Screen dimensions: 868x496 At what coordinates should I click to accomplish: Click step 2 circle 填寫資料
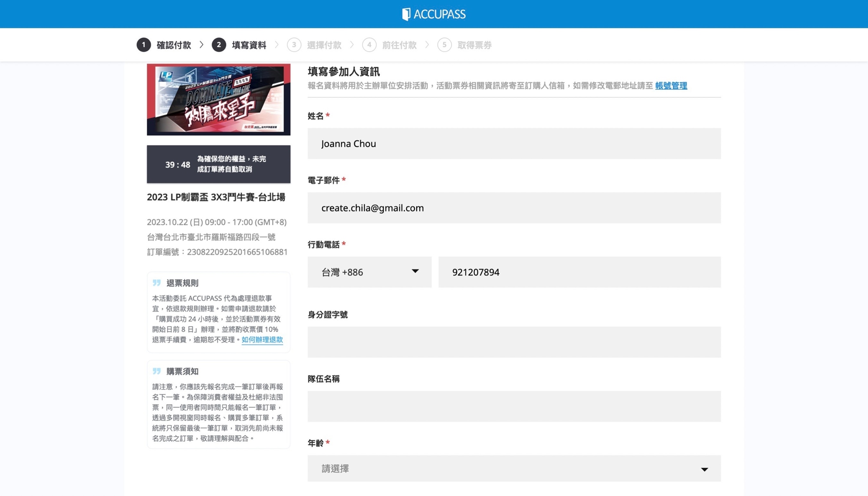point(219,45)
